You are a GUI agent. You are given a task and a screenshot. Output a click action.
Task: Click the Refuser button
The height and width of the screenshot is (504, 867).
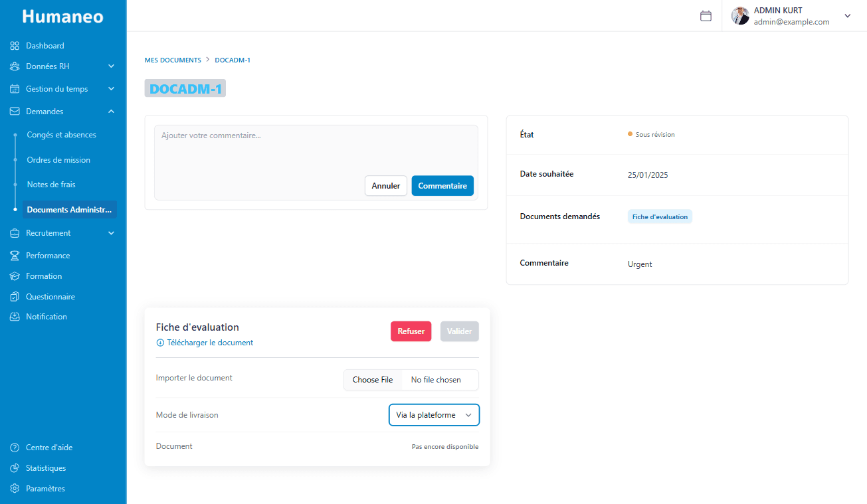pos(411,331)
